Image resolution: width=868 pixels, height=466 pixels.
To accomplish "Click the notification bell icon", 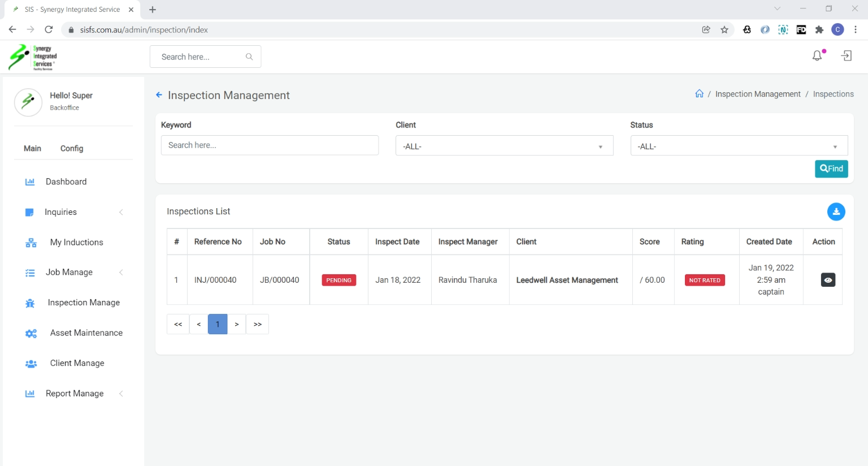I will (x=817, y=55).
